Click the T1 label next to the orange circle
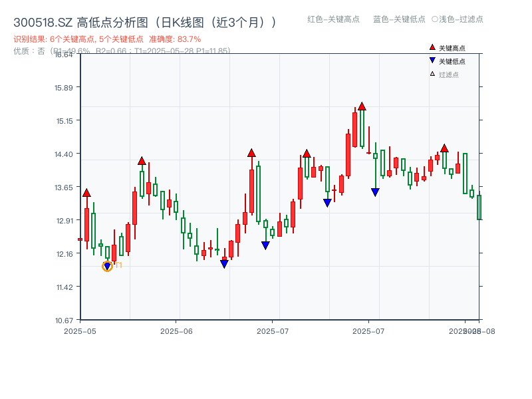This screenshot has width=532, height=399. (118, 266)
